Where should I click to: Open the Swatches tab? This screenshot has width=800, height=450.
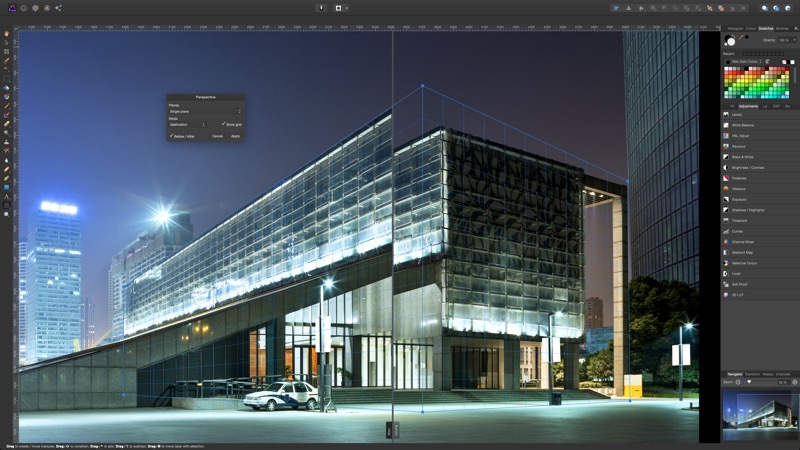click(x=766, y=28)
